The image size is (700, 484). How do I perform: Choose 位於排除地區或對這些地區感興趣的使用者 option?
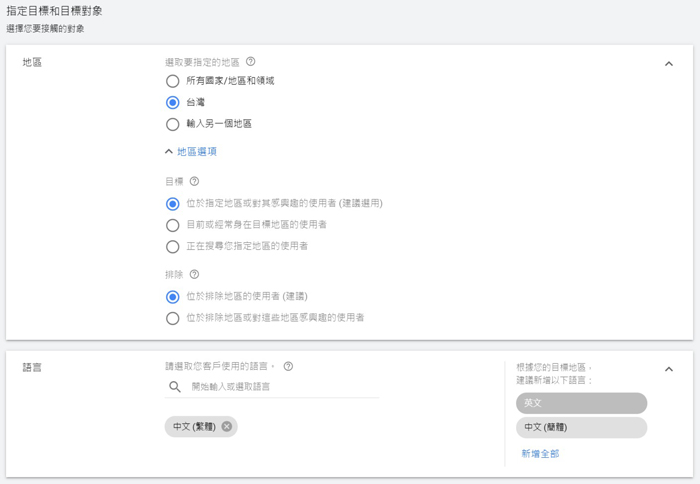(173, 318)
